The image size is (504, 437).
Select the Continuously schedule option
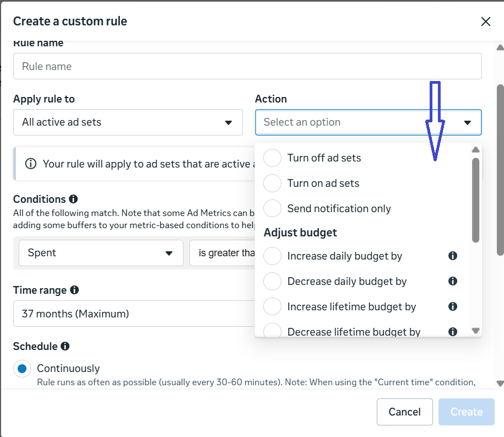point(22,368)
